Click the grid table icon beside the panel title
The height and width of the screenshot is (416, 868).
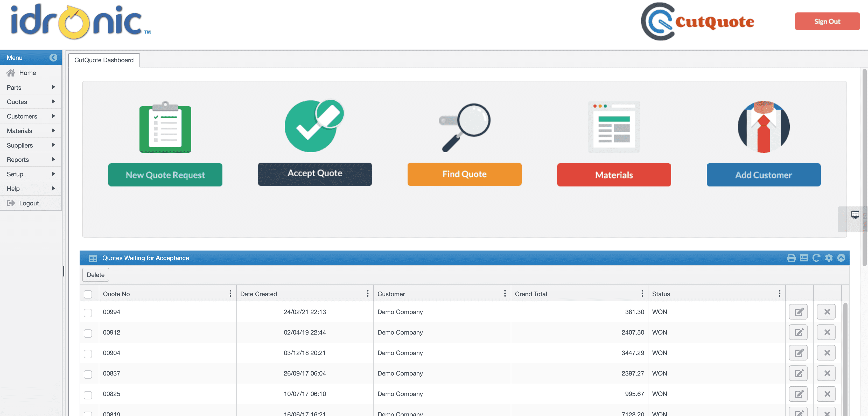click(x=93, y=258)
